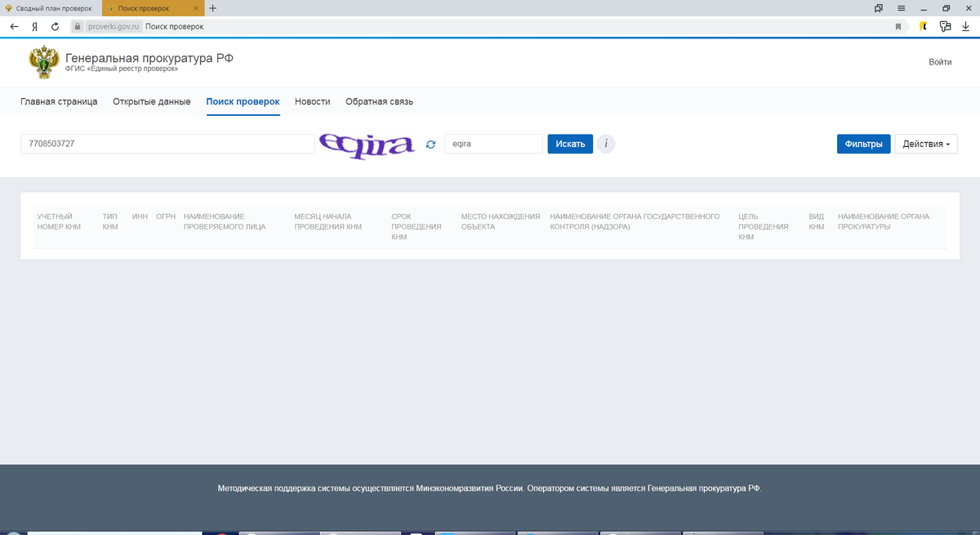The height and width of the screenshot is (535, 980).
Task: Open Yandex collections icon near address bar
Action: [945, 26]
